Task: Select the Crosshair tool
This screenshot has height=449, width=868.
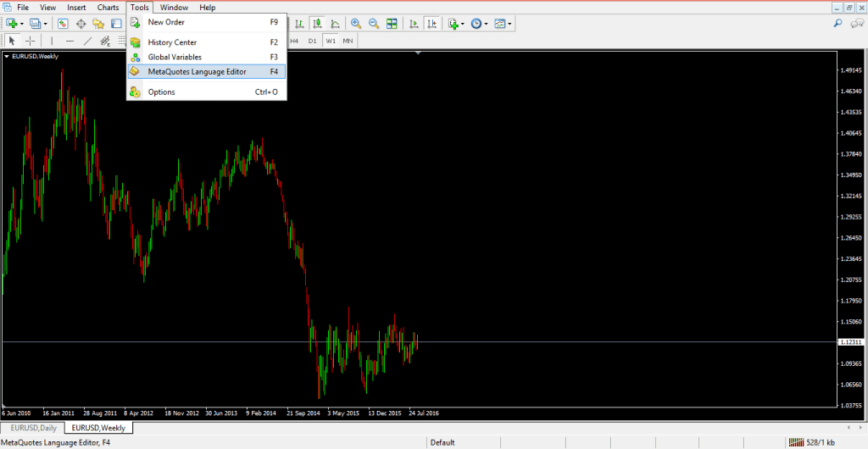Action: (30, 41)
